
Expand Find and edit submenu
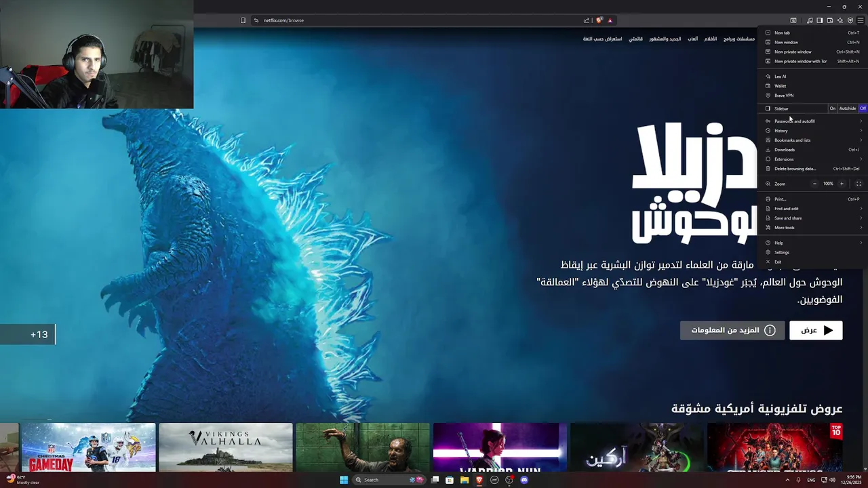812,209
